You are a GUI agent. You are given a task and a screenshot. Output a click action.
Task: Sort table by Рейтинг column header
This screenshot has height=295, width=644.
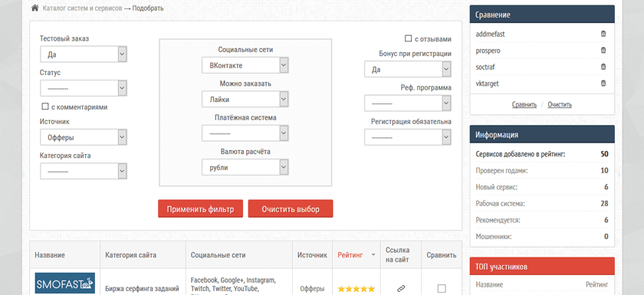point(350,255)
